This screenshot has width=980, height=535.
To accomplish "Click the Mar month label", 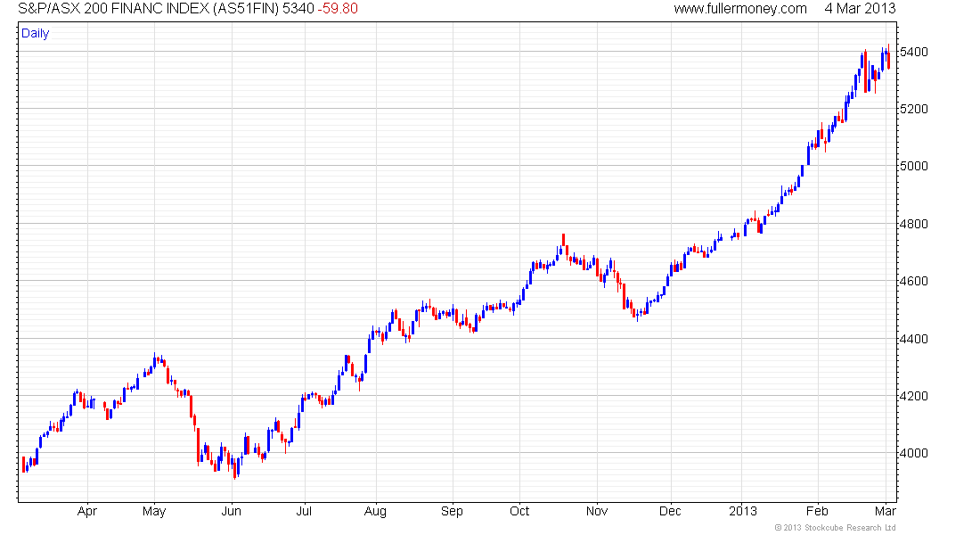I will (x=885, y=511).
